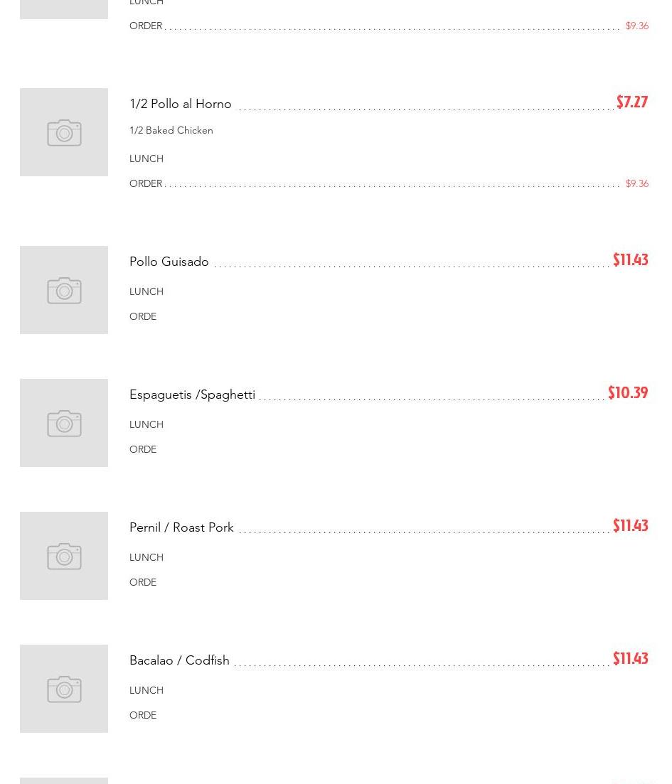Viewport: 672px width, 784px height.
Task: Select the LUNCH label under Espaguetis /Spaghetti
Action: [x=146, y=424]
